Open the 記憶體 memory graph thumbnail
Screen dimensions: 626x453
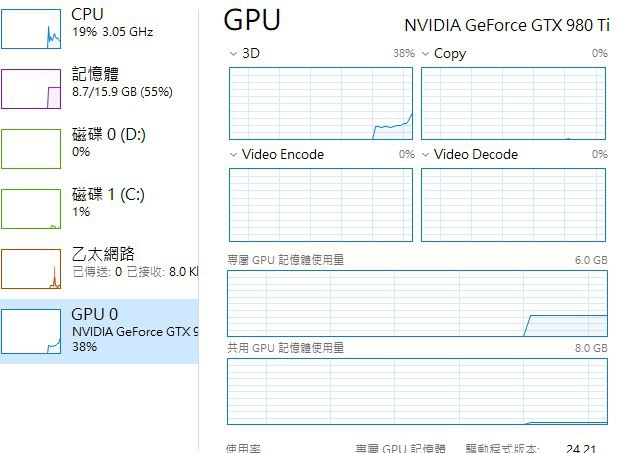[31, 89]
